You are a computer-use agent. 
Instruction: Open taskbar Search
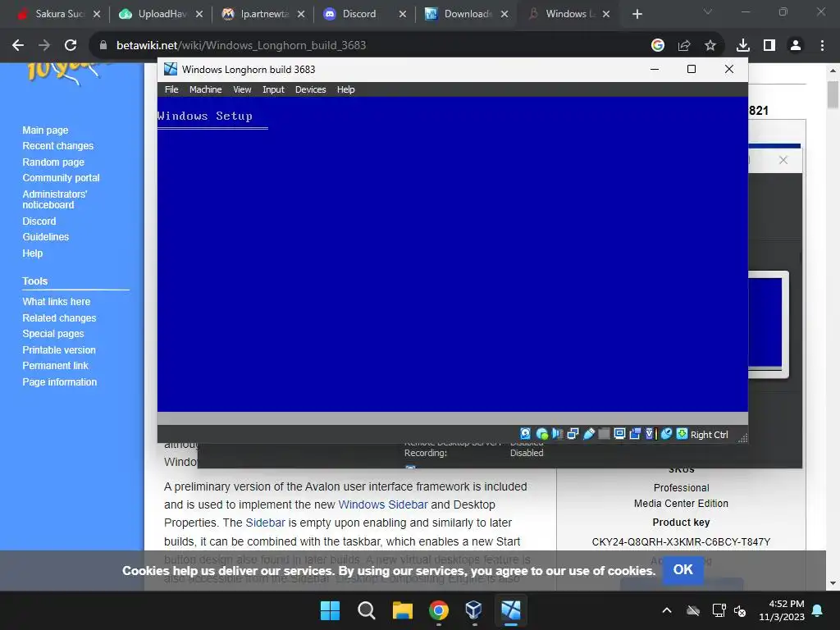pyautogui.click(x=367, y=610)
